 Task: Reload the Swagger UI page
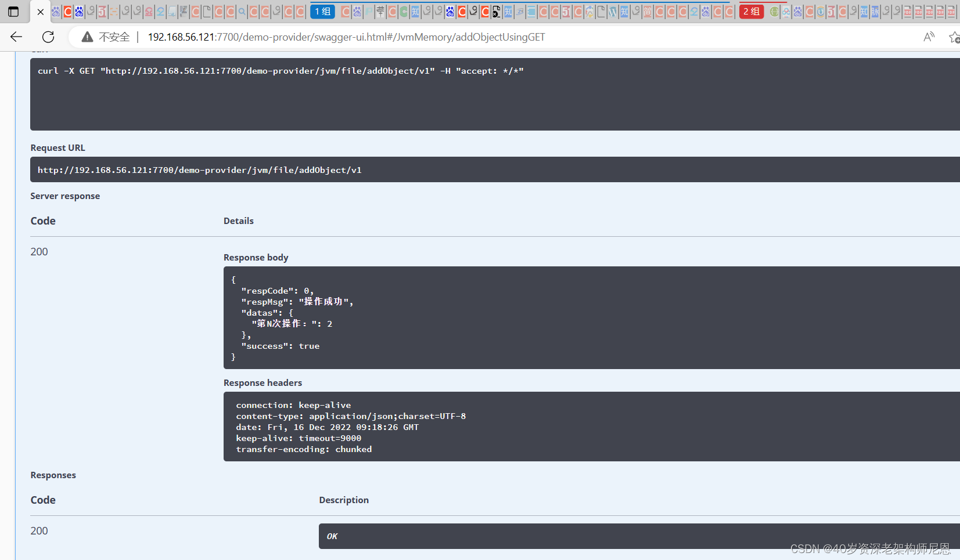(x=48, y=37)
